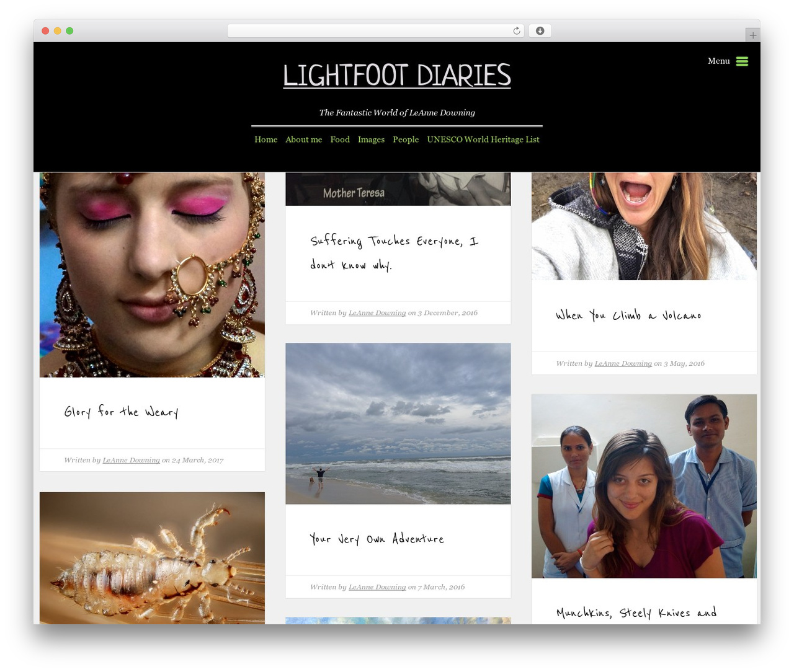
Task: Open the laughing woman selfie thumbnail
Action: 644,226
